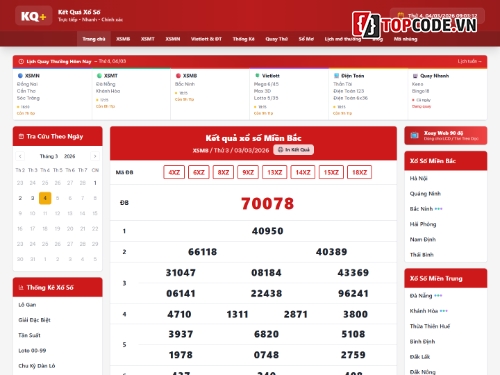This screenshot has width=500, height=375.
Task: Click the green dot icon beside XSMT
Action: point(99,76)
